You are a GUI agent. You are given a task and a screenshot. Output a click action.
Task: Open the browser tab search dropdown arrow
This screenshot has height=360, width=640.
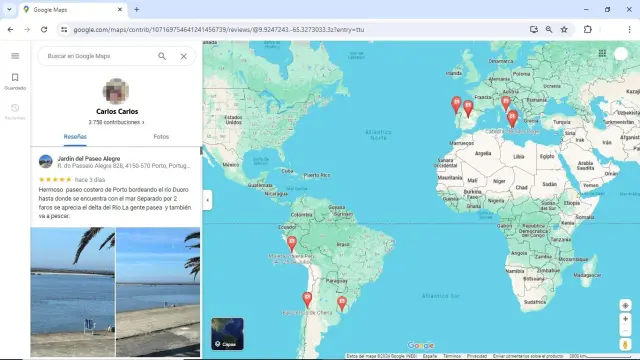pos(9,9)
